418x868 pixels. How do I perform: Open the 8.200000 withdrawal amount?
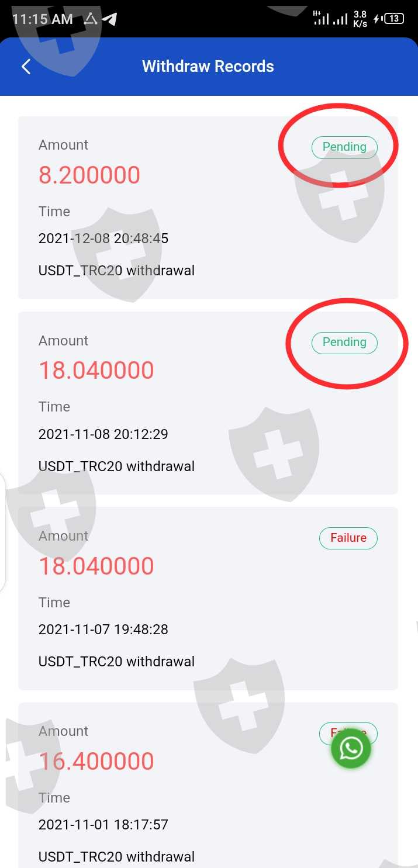click(89, 175)
